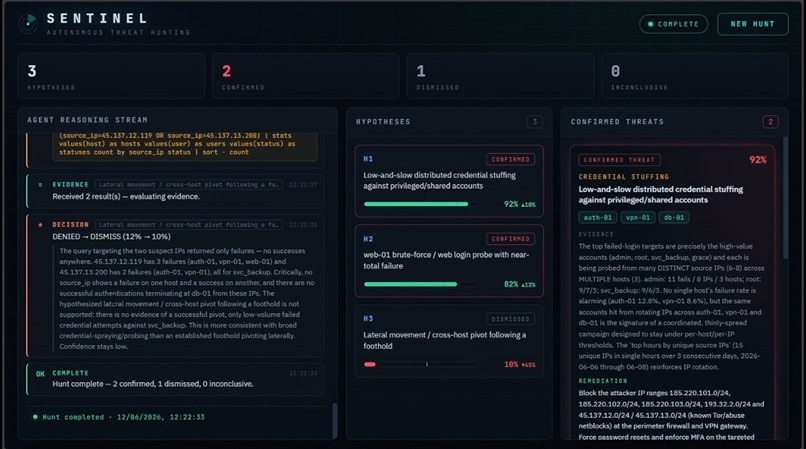Click the timestamp on the DECISION entry

coord(303,225)
